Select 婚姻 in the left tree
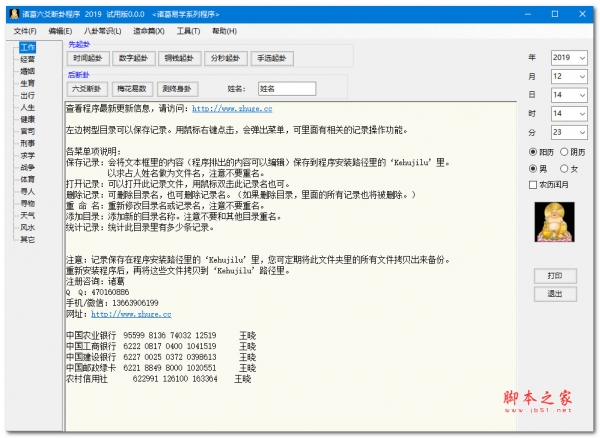The image size is (600, 438). [x=28, y=72]
